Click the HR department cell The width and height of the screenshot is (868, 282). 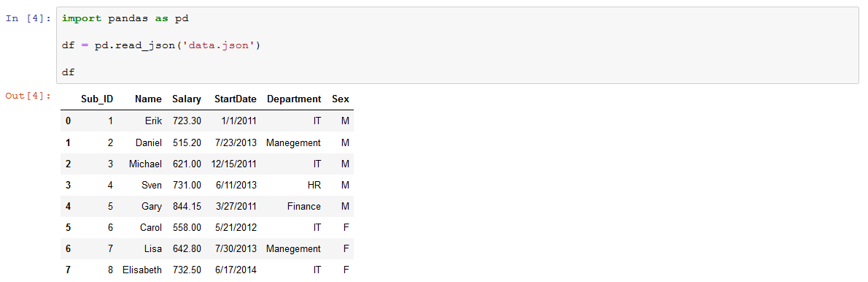314,185
